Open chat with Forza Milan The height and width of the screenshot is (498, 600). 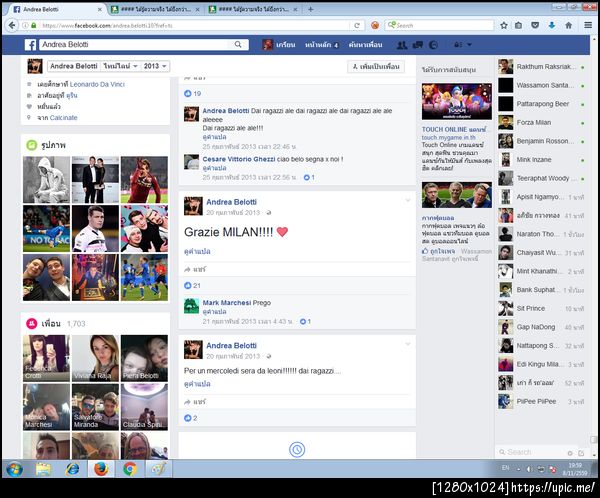(x=542, y=122)
